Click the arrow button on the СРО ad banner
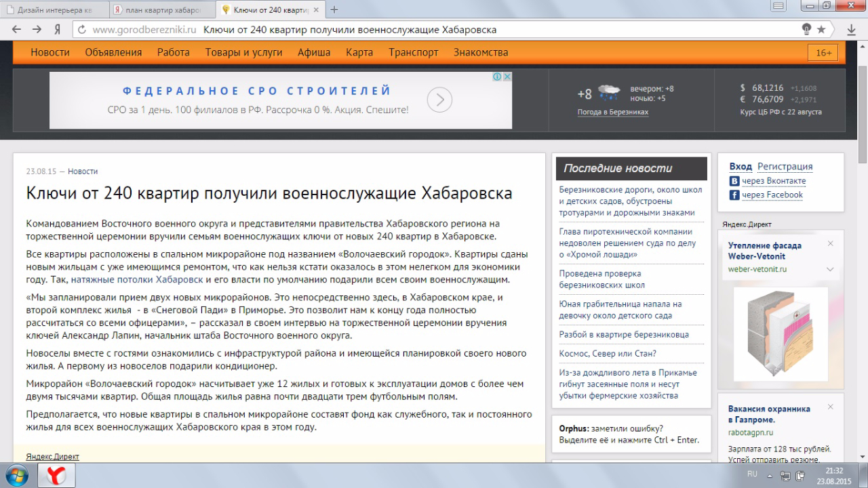Viewport: 868px width, 488px height. [439, 100]
